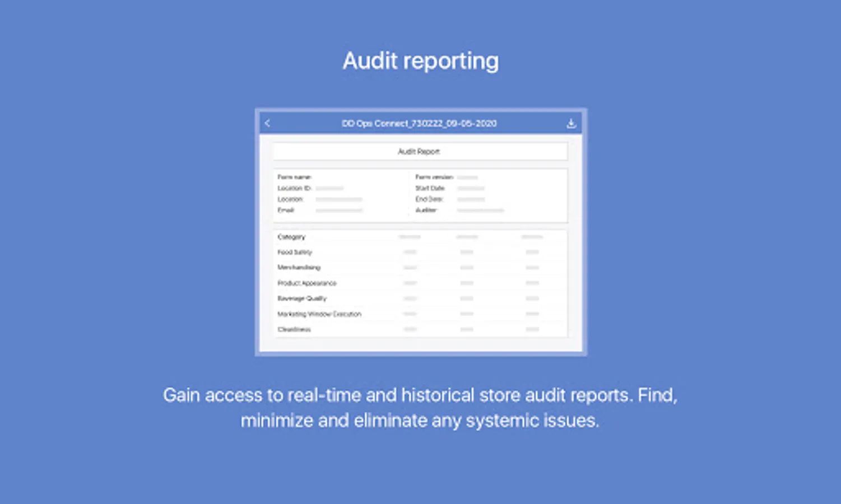841x504 pixels.
Task: Click the Audit reporting page title
Action: [420, 60]
